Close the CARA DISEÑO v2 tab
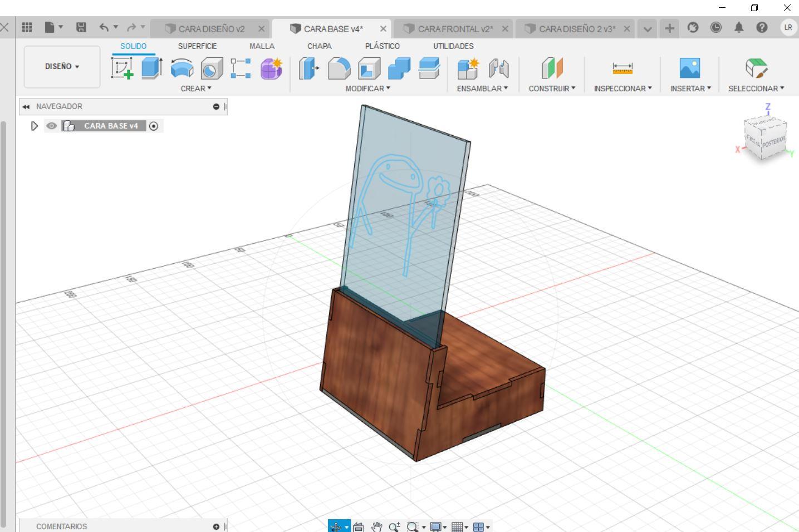Screen dimensions: 799x532 (261, 29)
